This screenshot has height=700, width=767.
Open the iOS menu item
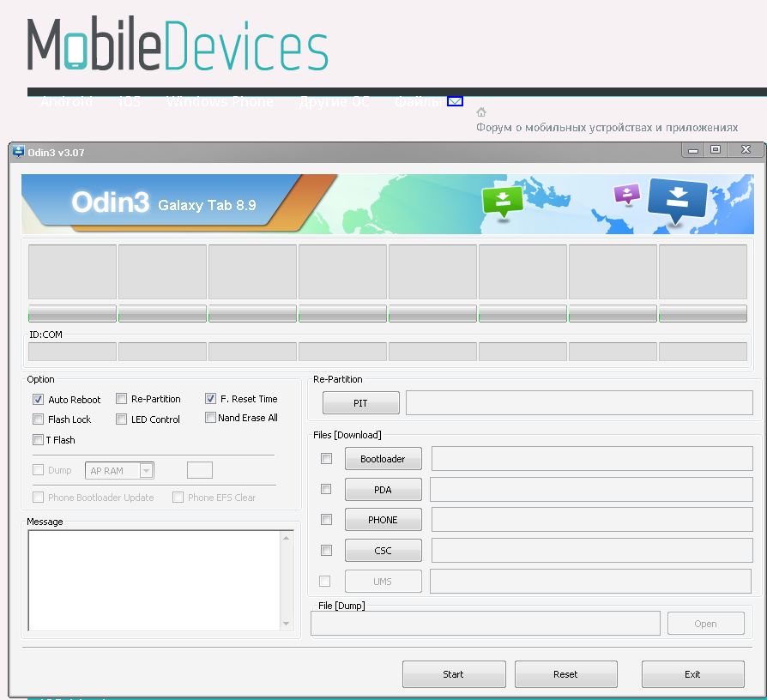[130, 101]
